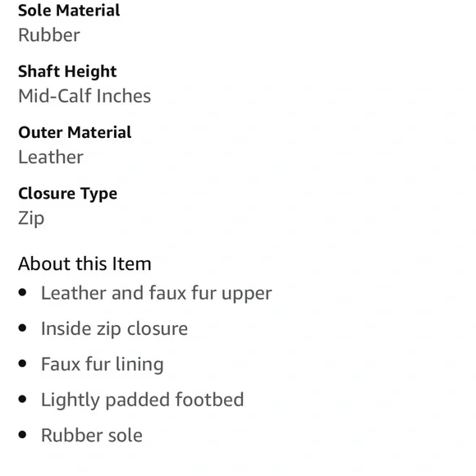Click bullet dot beside Inside zip closure
476x476 pixels.
pyautogui.click(x=22, y=327)
